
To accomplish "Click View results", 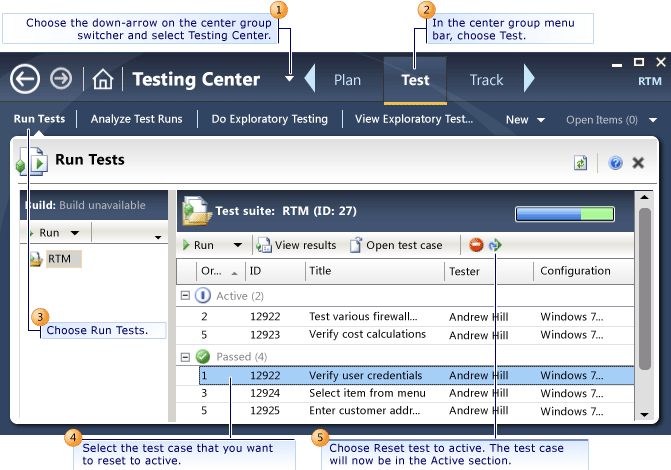I will click(x=296, y=245).
